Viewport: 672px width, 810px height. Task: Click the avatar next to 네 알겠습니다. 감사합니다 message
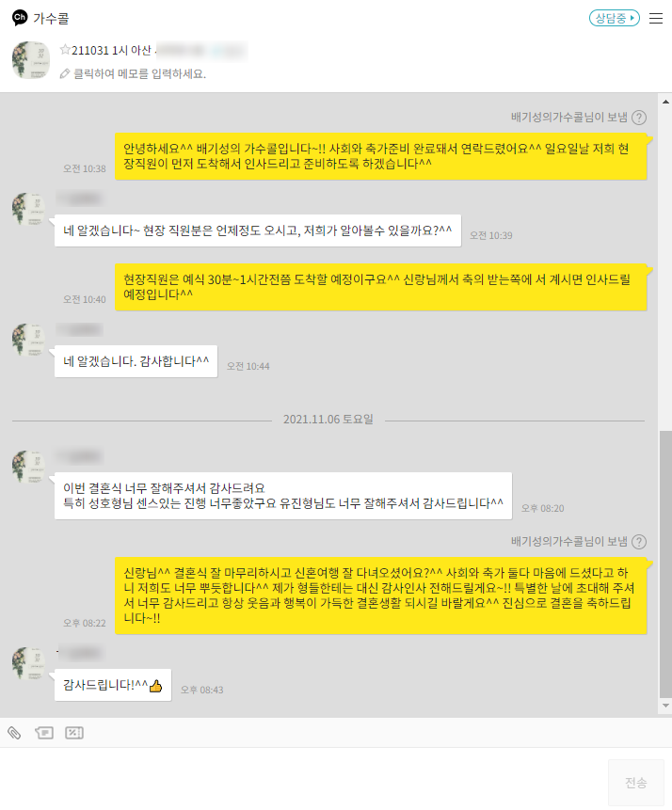[x=29, y=340]
